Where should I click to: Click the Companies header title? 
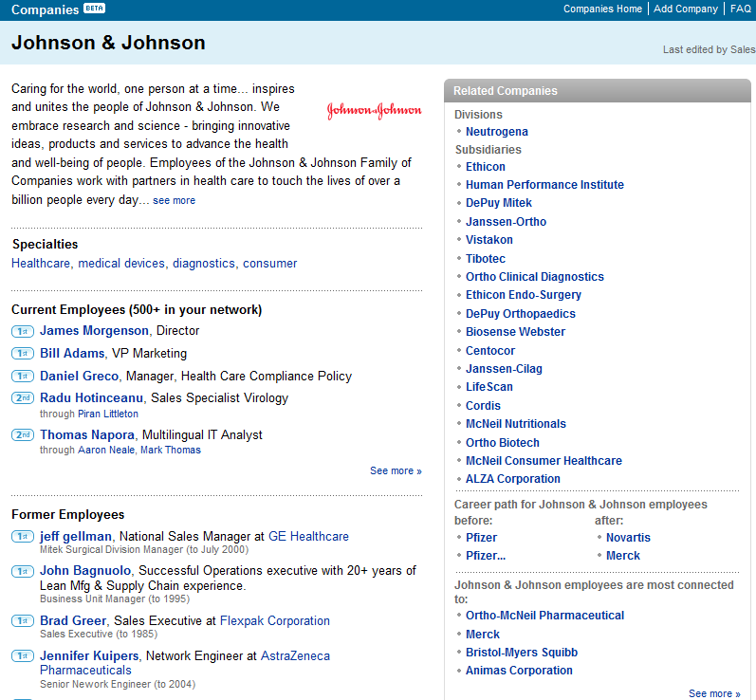pyautogui.click(x=45, y=9)
